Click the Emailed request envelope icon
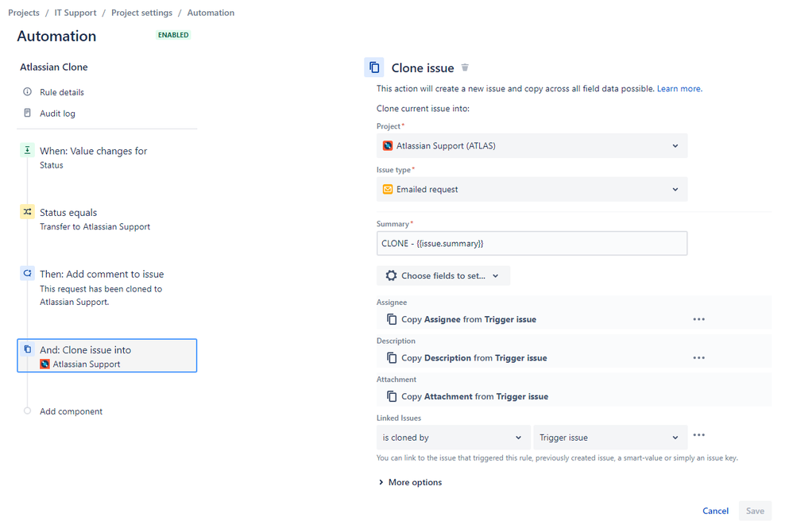Image resolution: width=793 pixels, height=532 pixels. click(388, 189)
